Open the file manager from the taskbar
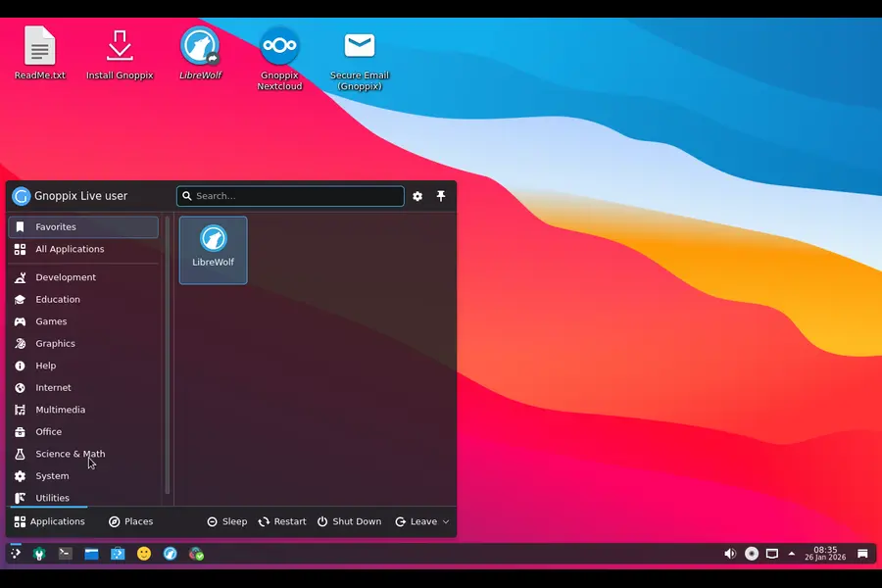The image size is (882, 588). pos(91,554)
